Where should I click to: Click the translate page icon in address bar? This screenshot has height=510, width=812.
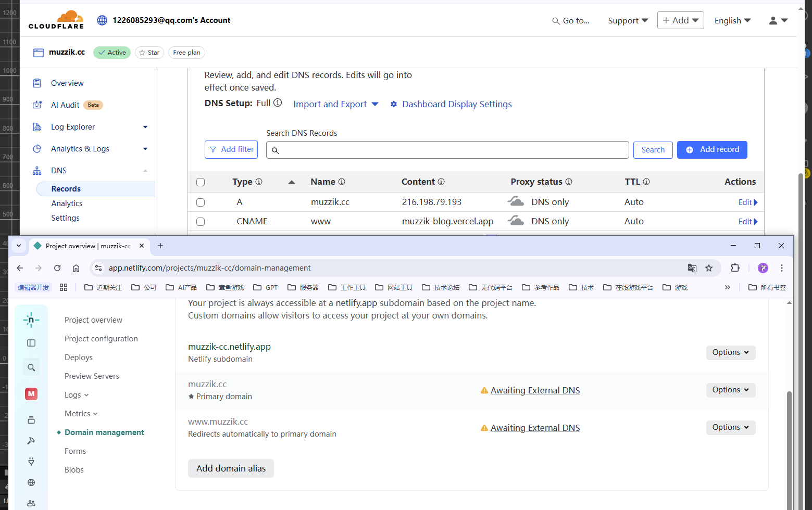[x=692, y=268]
